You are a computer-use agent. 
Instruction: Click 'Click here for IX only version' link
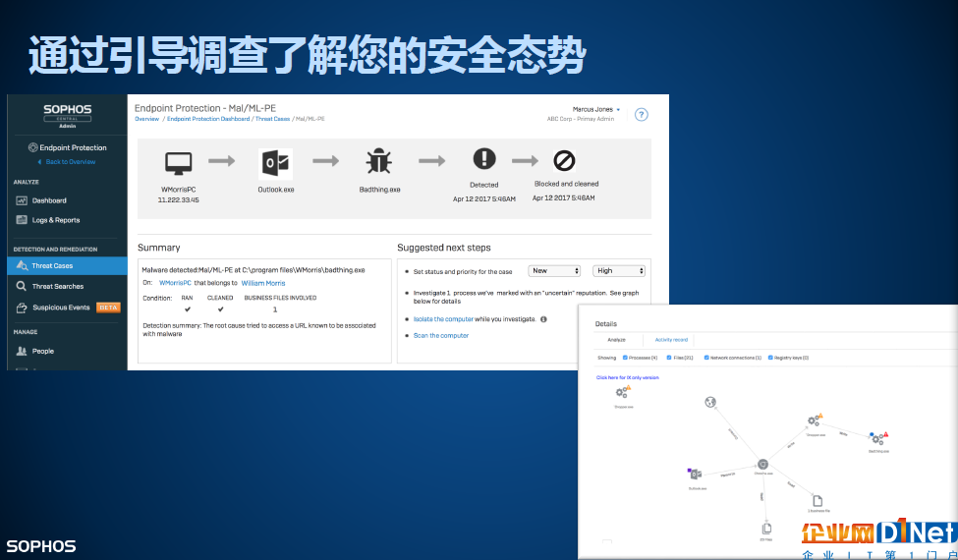628,377
